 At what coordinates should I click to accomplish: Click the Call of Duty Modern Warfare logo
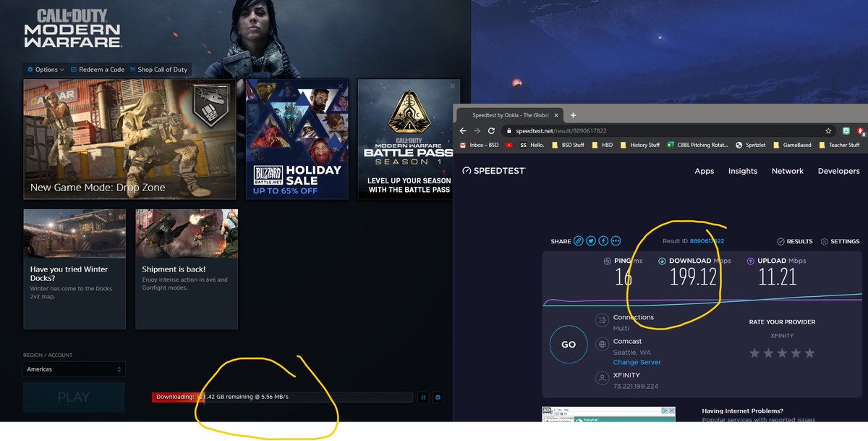coord(72,29)
